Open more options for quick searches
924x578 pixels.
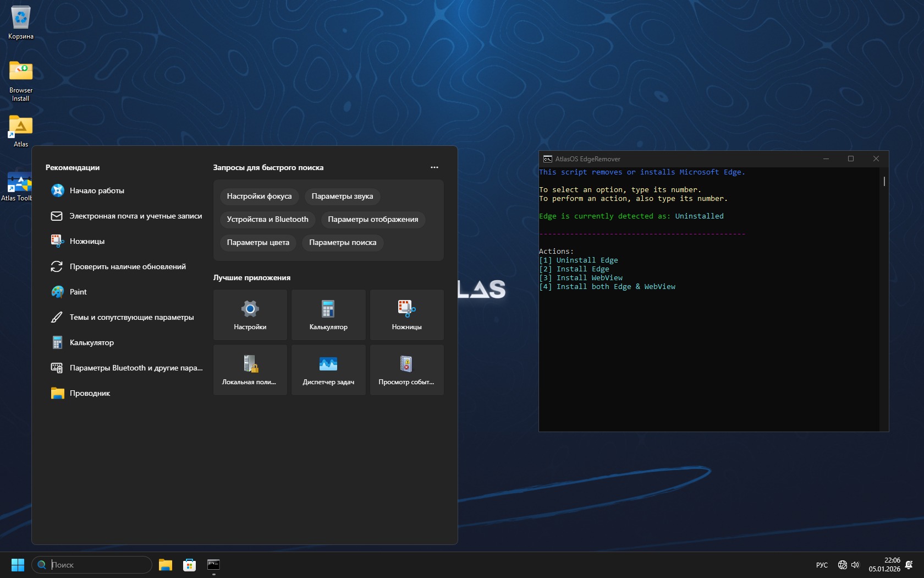coord(435,167)
